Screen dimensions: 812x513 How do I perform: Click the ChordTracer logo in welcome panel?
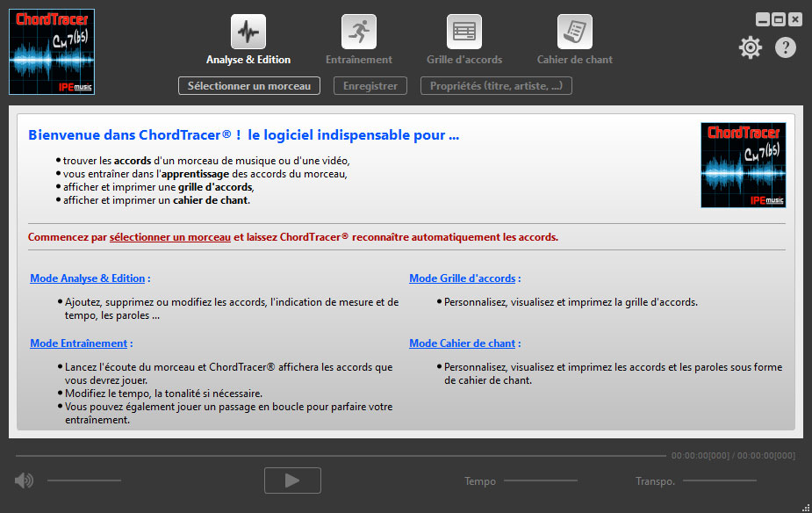(744, 165)
